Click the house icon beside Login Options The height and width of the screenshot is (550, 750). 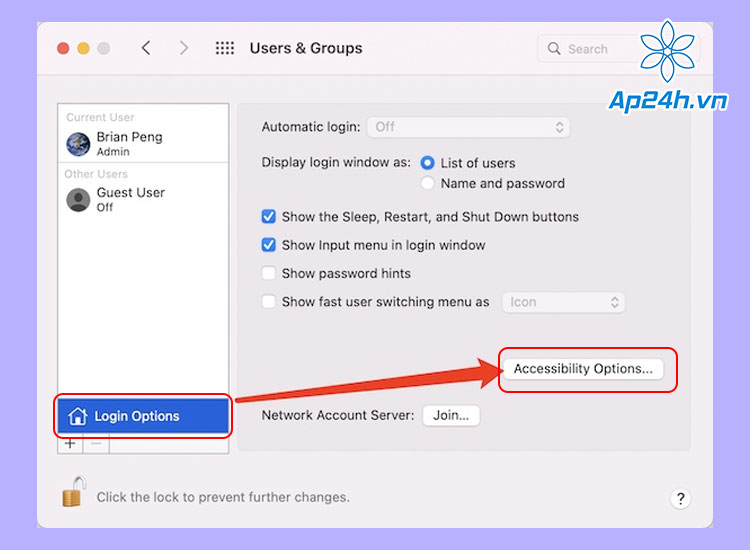point(77,416)
